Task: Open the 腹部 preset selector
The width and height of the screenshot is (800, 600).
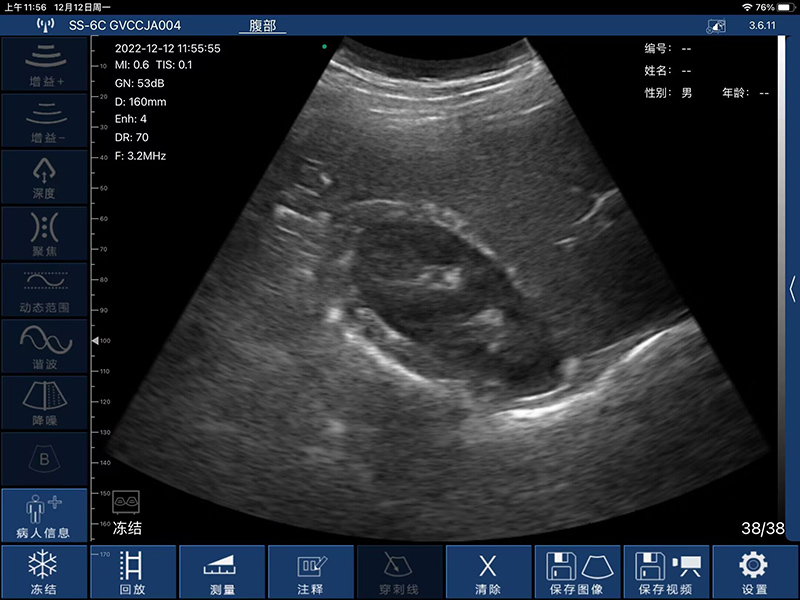Action: pyautogui.click(x=262, y=26)
